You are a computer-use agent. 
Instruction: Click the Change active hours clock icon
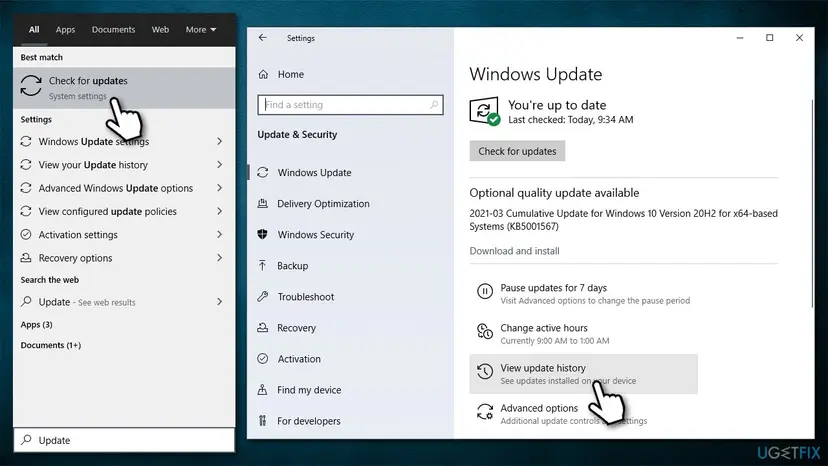pyautogui.click(x=485, y=331)
